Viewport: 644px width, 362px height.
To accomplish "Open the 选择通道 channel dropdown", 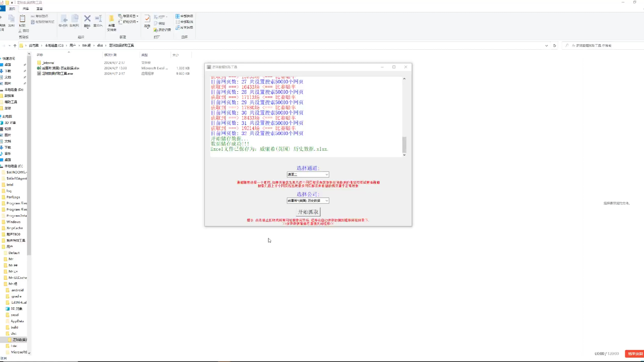I will (x=308, y=174).
